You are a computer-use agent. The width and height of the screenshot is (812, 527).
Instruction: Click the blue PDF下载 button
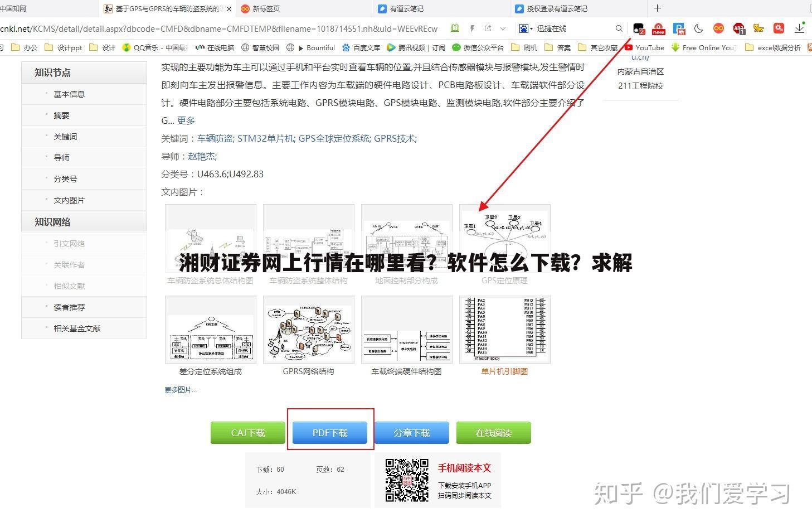coord(330,433)
